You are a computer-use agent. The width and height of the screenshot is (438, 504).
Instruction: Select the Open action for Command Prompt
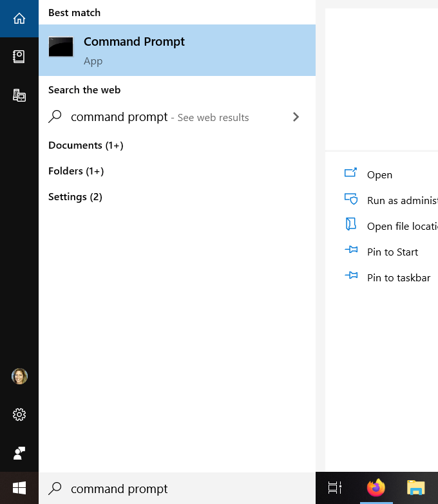[379, 175]
